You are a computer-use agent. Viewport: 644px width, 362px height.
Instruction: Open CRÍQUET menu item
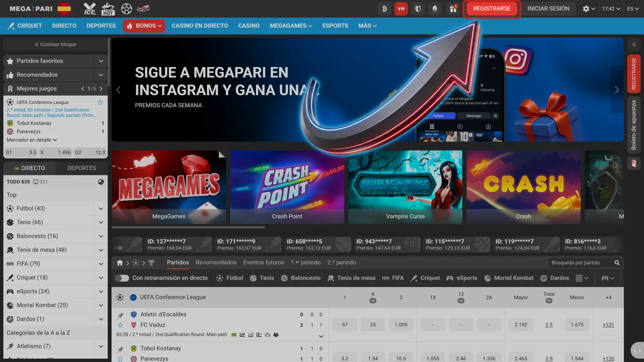(x=25, y=26)
